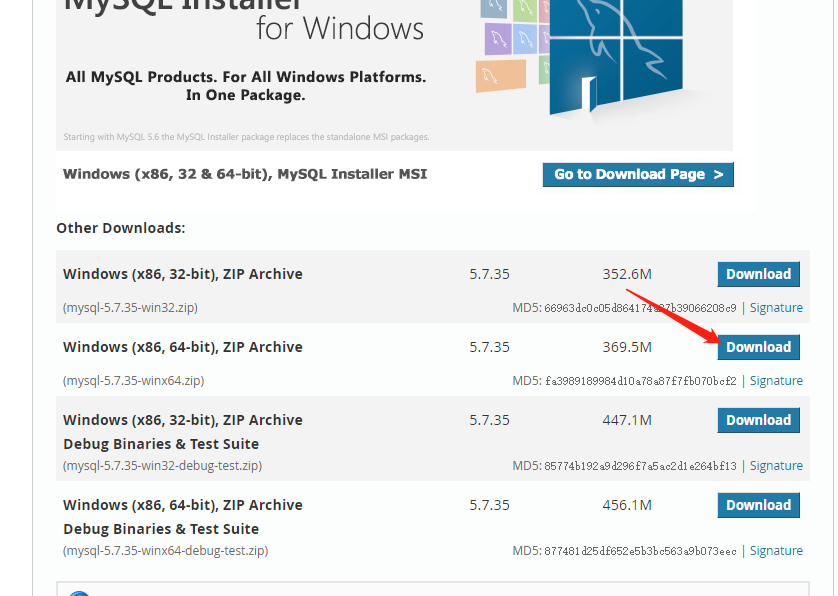The height and width of the screenshot is (596, 838).
Task: Click the Starting with MySQL 5.6 notice text
Action: click(x=246, y=137)
